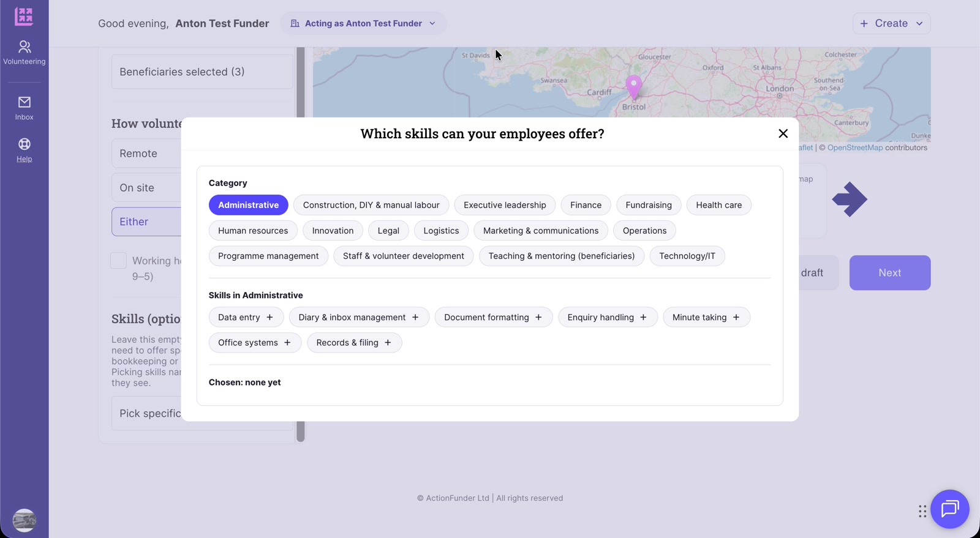The width and height of the screenshot is (980, 538).
Task: Expand the Create dropdown menu
Action: coord(891,23)
